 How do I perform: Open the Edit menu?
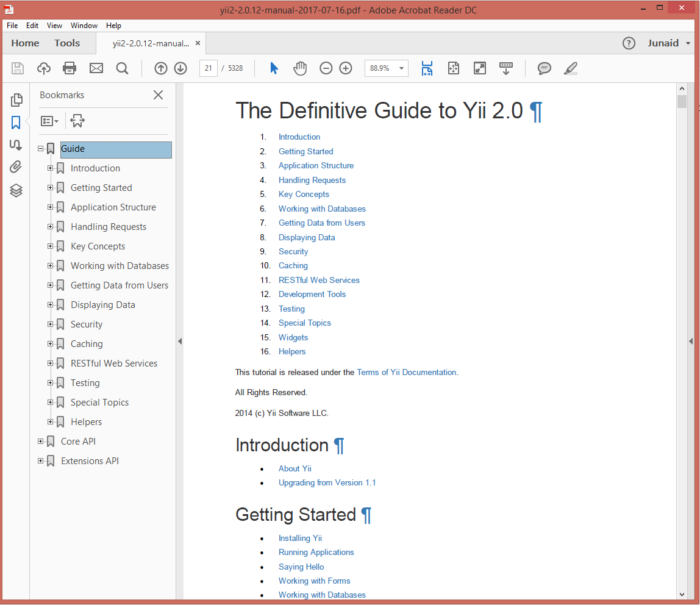tap(32, 26)
